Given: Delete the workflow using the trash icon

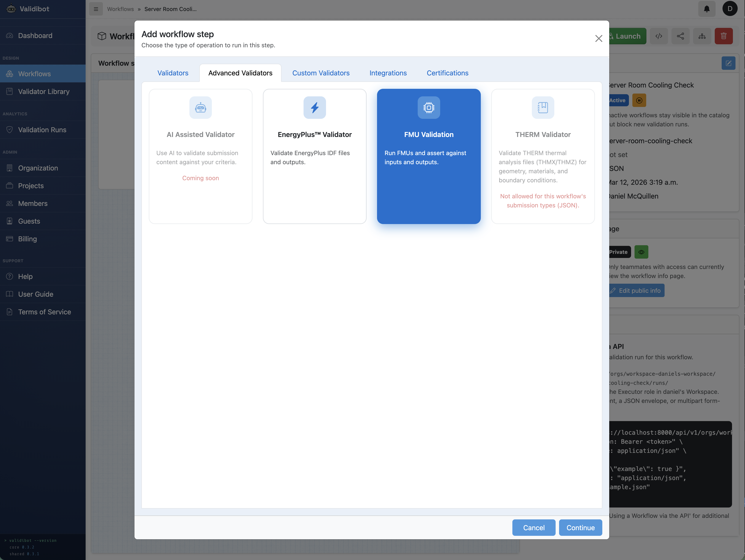Looking at the screenshot, I should (x=724, y=36).
